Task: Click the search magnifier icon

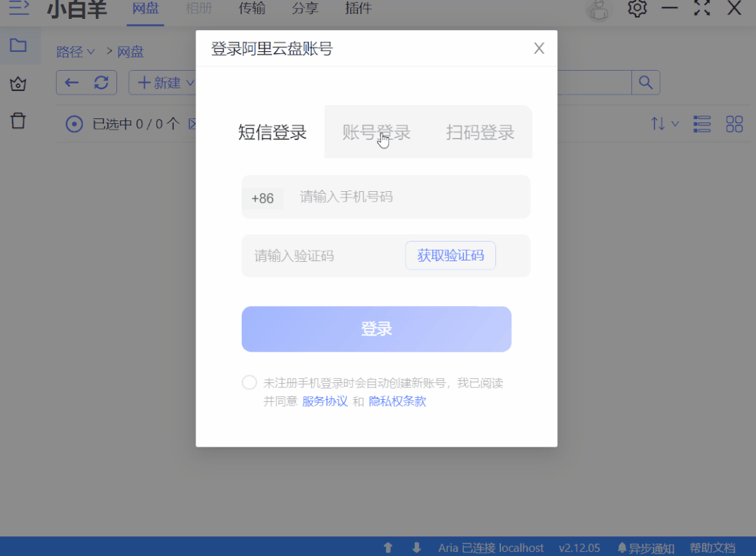Action: (645, 83)
